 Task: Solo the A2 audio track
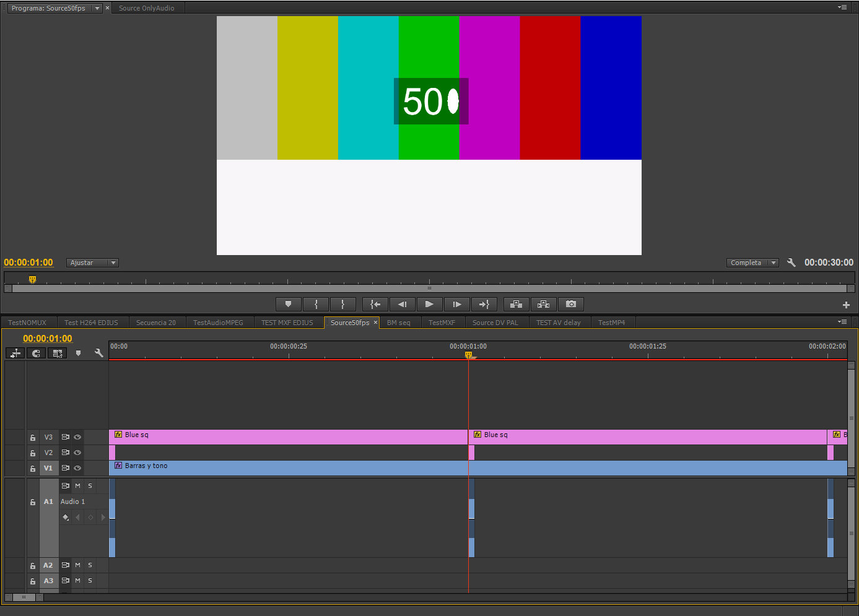(90, 565)
